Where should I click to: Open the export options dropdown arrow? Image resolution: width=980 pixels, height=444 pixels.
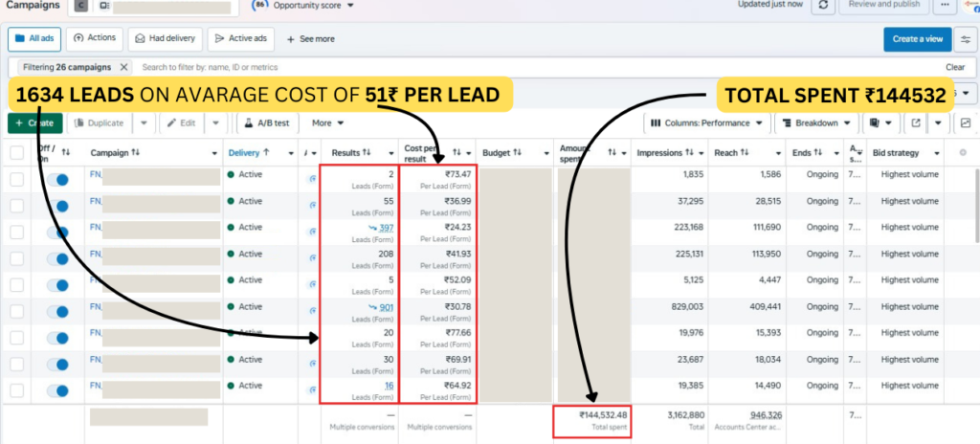click(x=938, y=123)
